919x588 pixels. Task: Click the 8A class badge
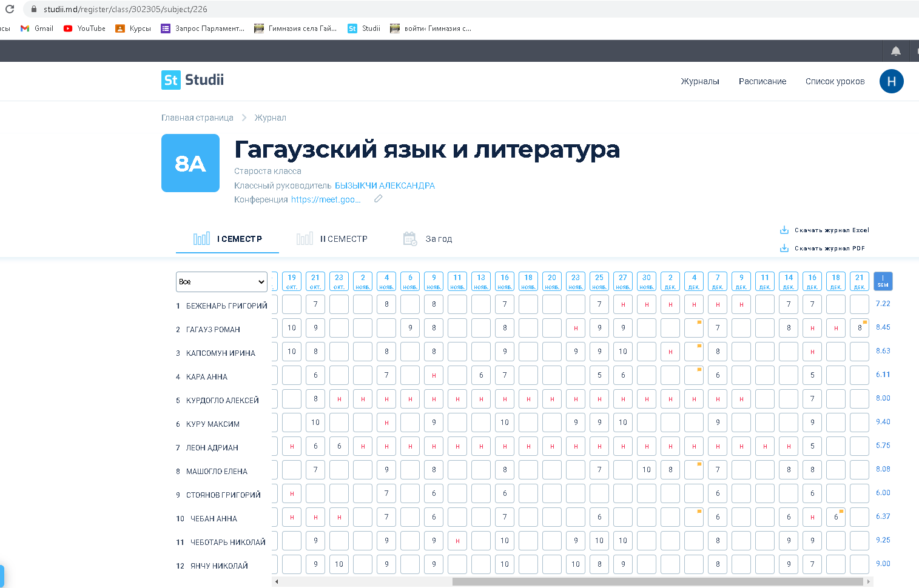(x=190, y=163)
